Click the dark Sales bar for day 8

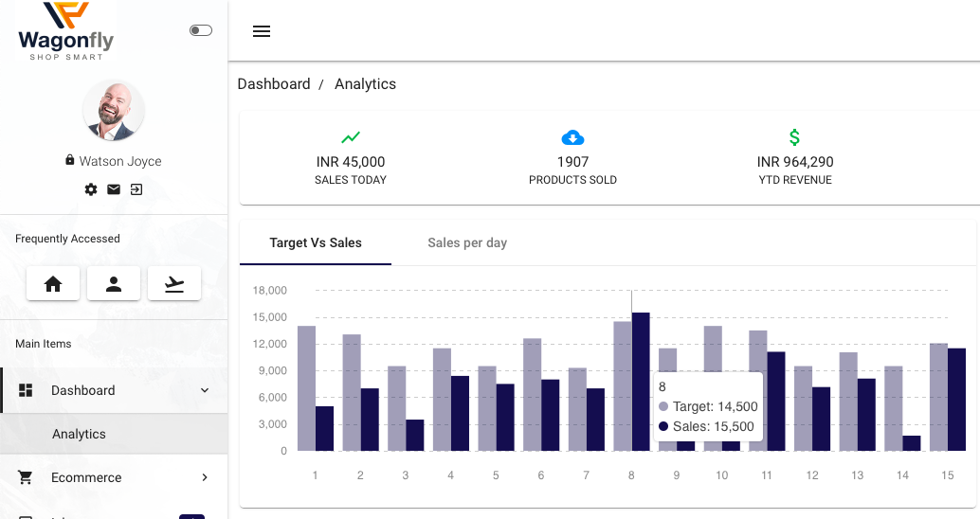(x=641, y=382)
